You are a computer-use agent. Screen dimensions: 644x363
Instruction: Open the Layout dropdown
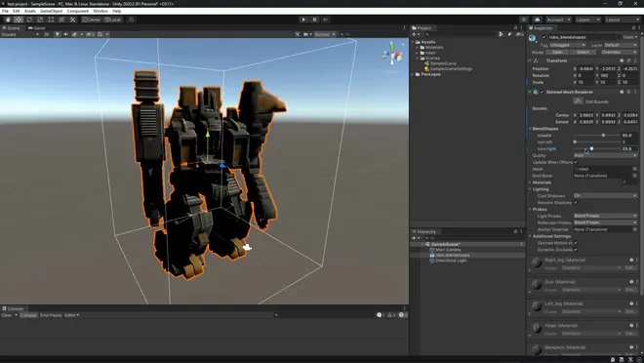[622, 20]
